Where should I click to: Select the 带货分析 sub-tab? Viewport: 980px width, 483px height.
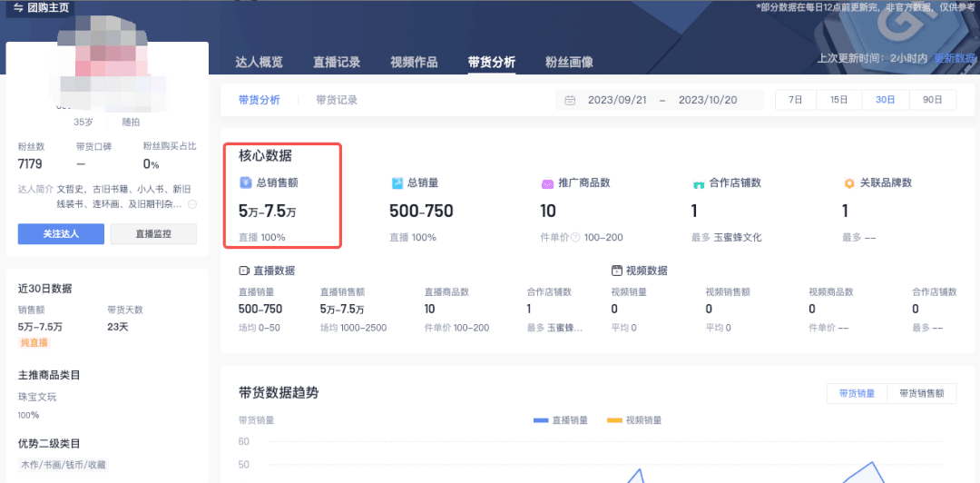click(260, 100)
